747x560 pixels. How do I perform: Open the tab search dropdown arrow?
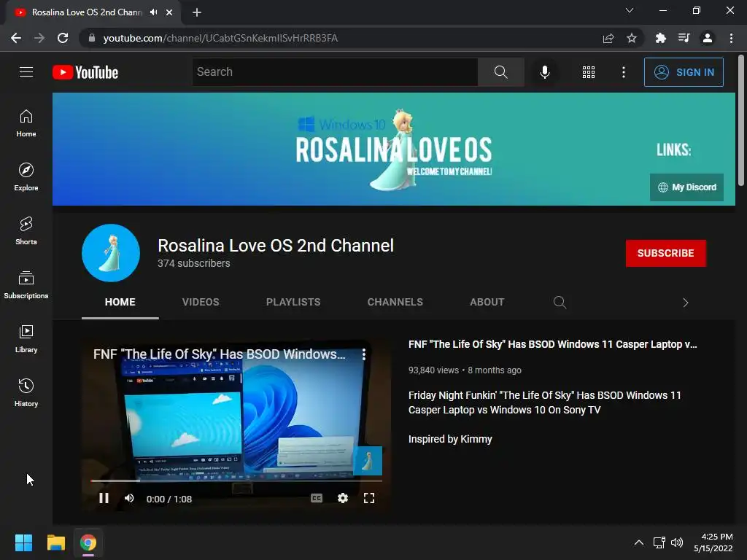[x=630, y=10]
